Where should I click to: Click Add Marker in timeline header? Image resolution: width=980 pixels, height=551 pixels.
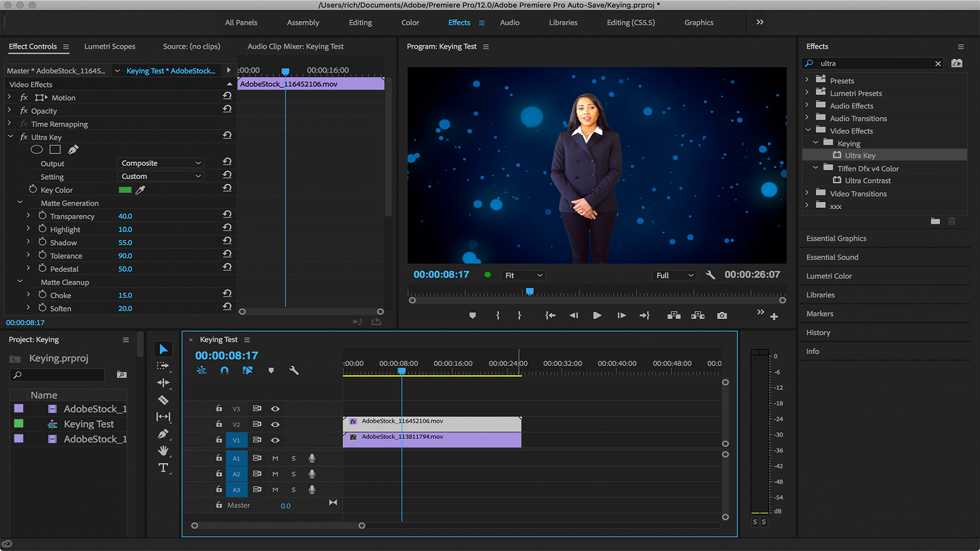(x=271, y=370)
